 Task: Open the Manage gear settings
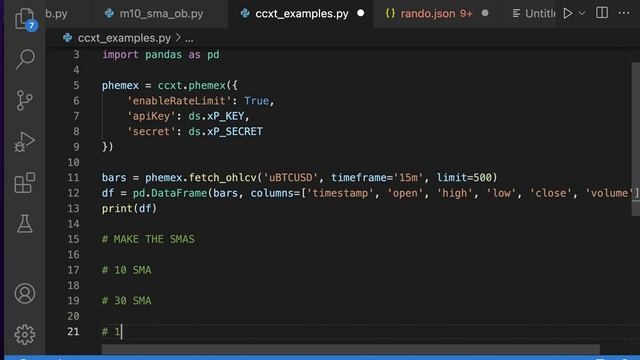24,335
